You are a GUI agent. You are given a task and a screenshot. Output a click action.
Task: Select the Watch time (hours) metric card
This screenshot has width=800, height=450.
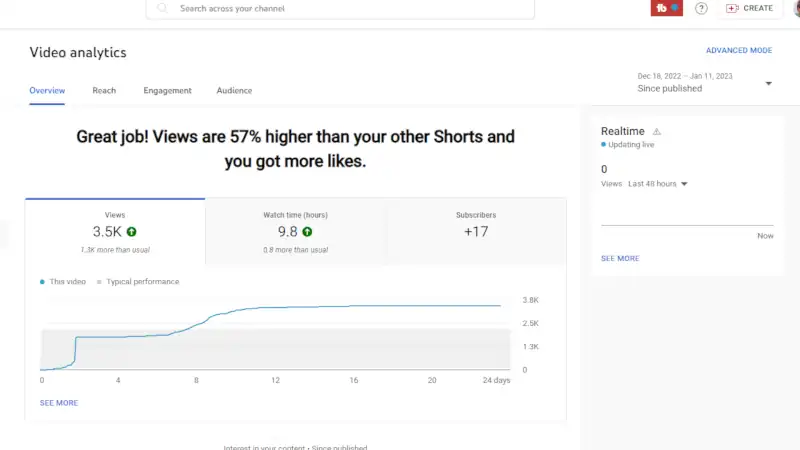click(295, 231)
